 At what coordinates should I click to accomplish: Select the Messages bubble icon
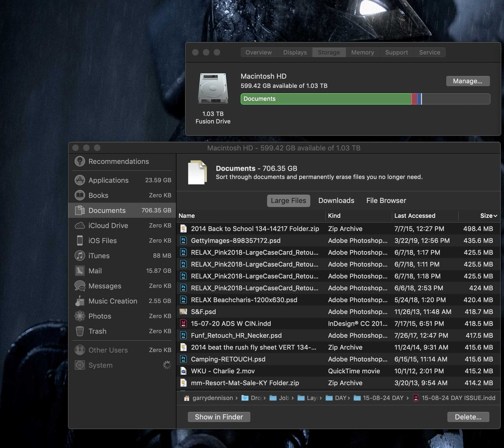click(80, 286)
